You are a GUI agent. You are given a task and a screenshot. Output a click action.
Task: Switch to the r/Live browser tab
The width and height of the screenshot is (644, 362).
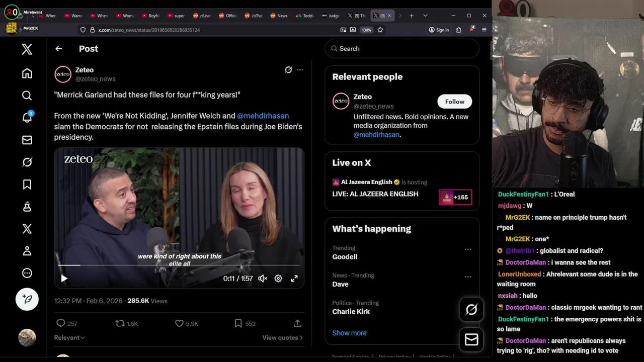click(x=202, y=16)
